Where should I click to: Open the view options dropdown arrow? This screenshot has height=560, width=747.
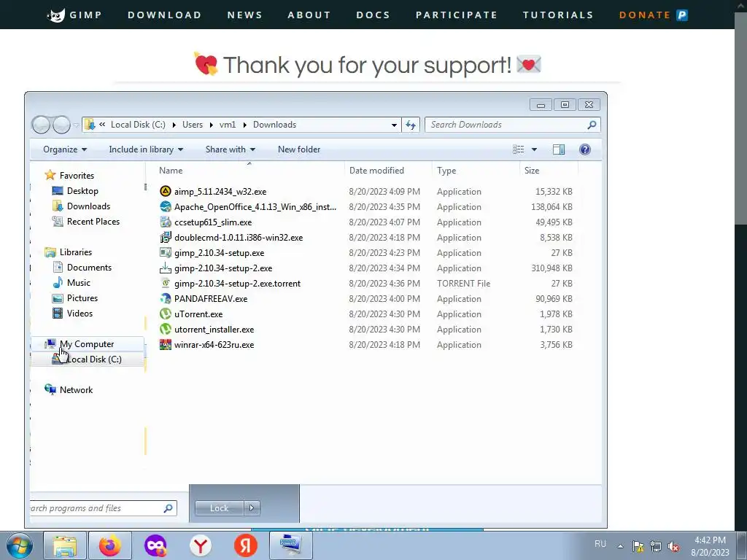point(534,149)
